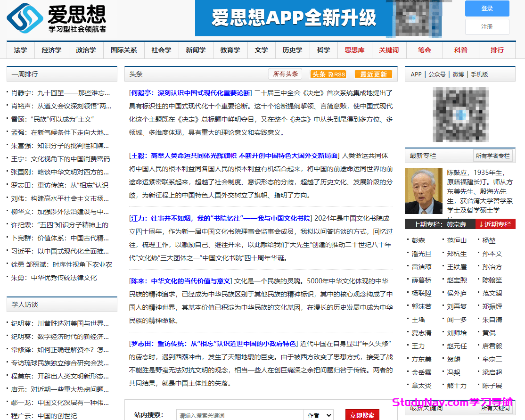The image size is (525, 420).
Task: Switch to the 哲学 navigation tab
Action: pos(323,50)
